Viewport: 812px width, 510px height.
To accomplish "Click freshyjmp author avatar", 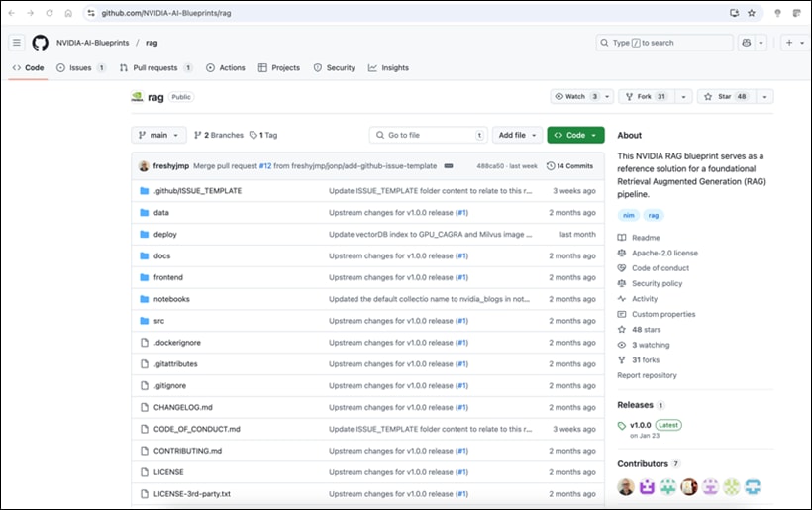I will pos(144,166).
